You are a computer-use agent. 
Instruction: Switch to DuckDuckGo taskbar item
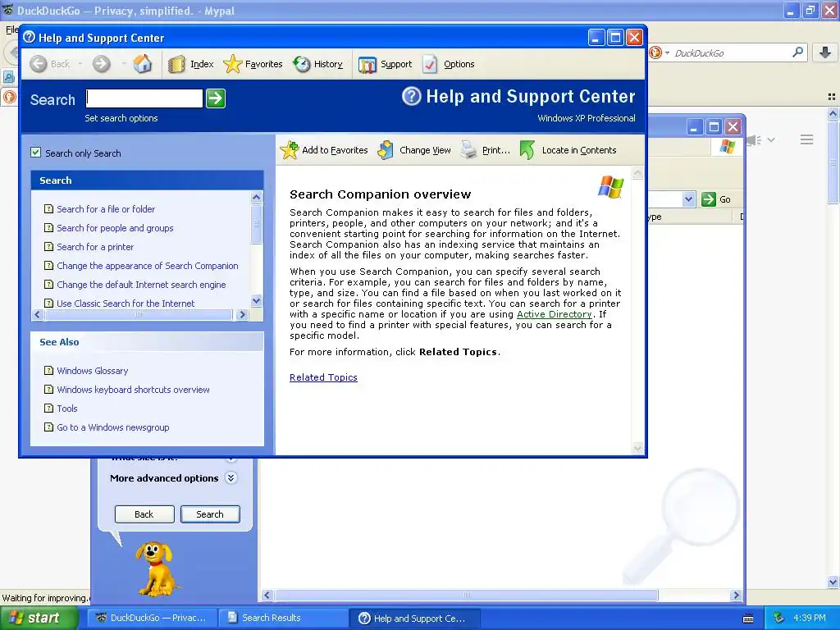coord(152,618)
